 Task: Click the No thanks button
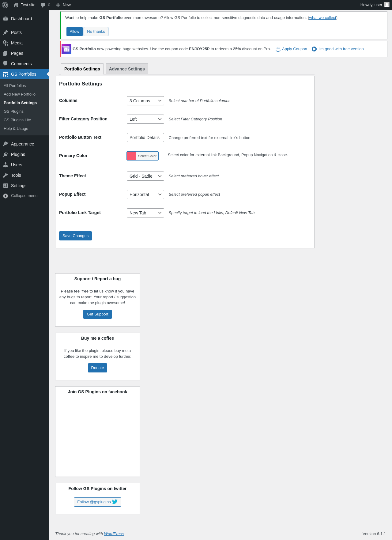click(96, 32)
